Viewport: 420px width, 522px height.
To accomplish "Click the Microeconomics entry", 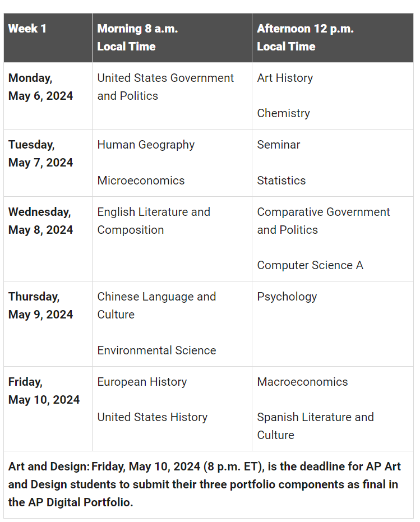I will 141,181.
